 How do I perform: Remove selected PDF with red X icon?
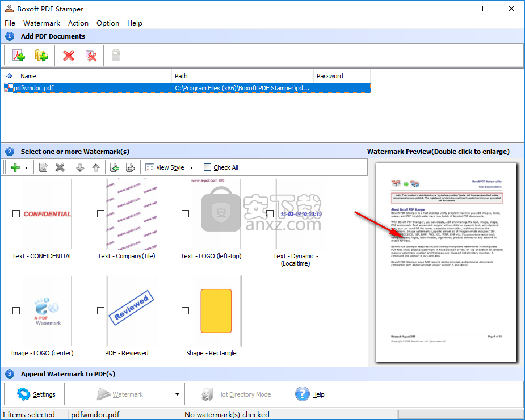tap(69, 56)
